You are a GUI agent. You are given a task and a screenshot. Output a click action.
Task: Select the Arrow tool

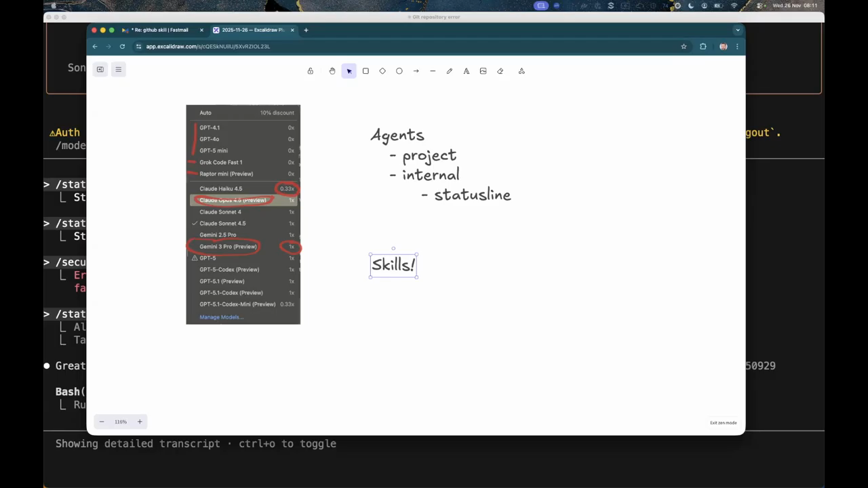(416, 71)
